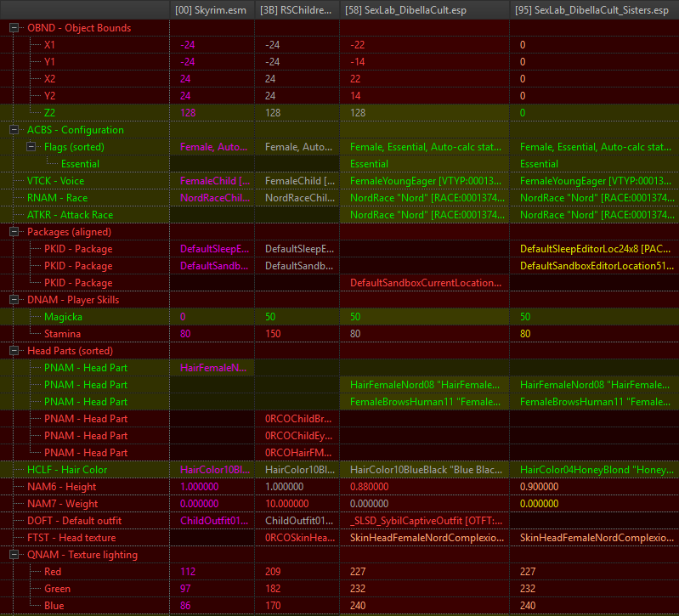Click the DefaultSleepEditorLoc24x8 package cell

pyautogui.click(x=595, y=249)
